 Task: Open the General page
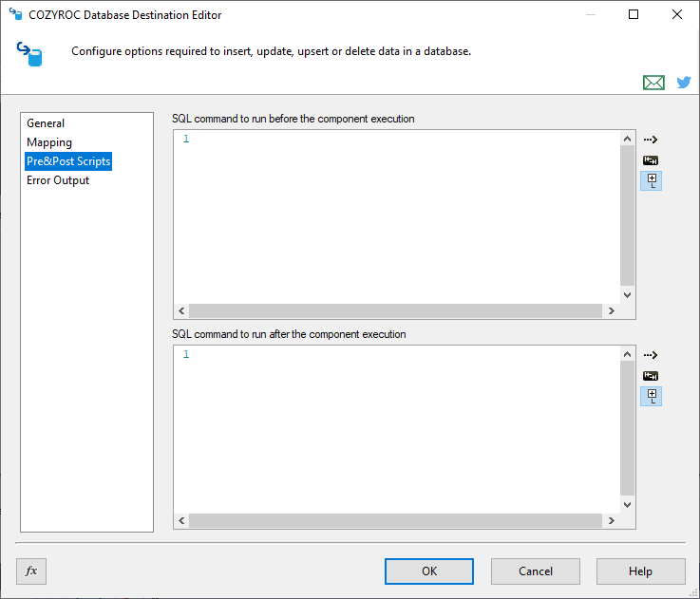point(46,123)
